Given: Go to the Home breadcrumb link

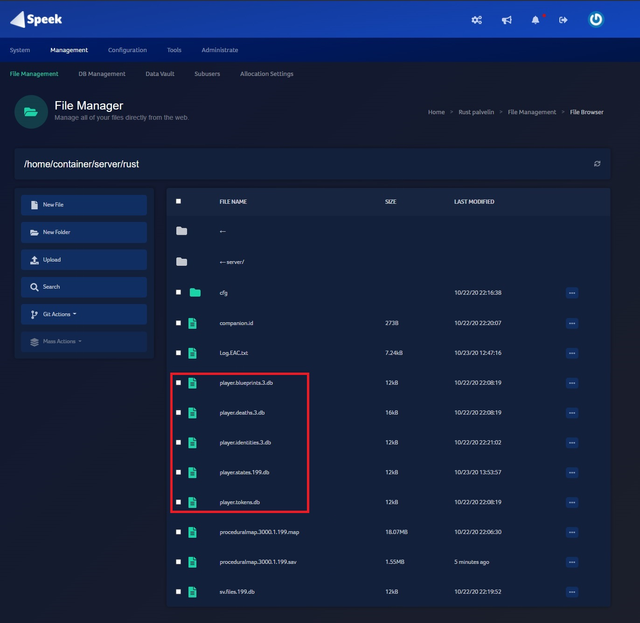Looking at the screenshot, I should pyautogui.click(x=436, y=112).
